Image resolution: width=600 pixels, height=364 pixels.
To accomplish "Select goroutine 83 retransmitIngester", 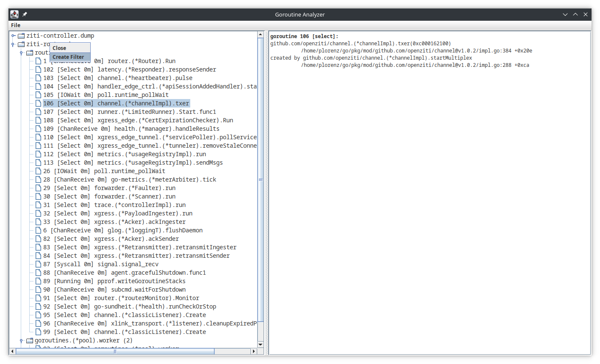I will point(140,247).
